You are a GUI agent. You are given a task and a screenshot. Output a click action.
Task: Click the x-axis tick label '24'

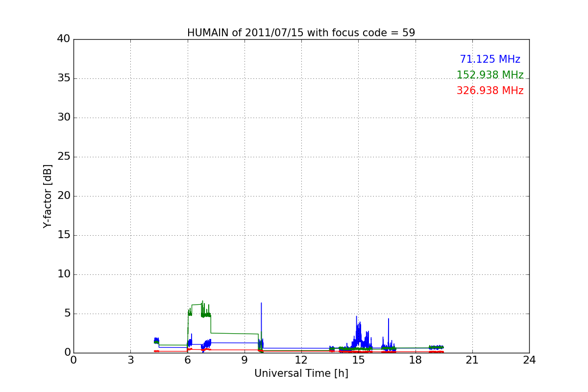[529, 360]
